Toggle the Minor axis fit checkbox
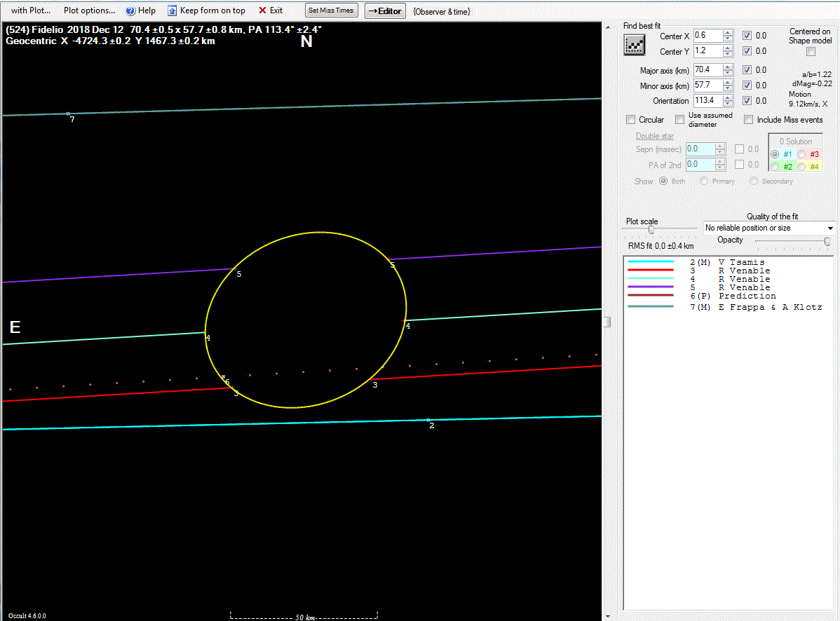The image size is (840, 621). pos(747,85)
